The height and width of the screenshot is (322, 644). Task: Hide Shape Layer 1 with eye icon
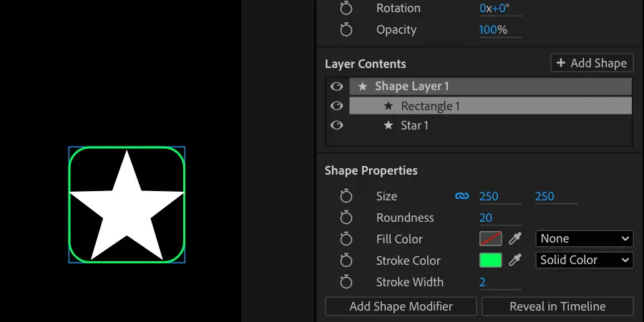click(337, 87)
